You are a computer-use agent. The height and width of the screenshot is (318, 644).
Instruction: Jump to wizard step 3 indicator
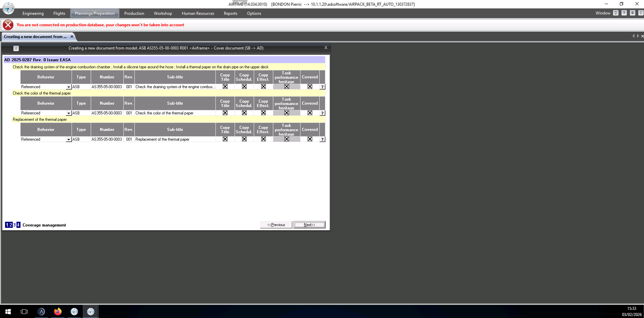(14, 225)
